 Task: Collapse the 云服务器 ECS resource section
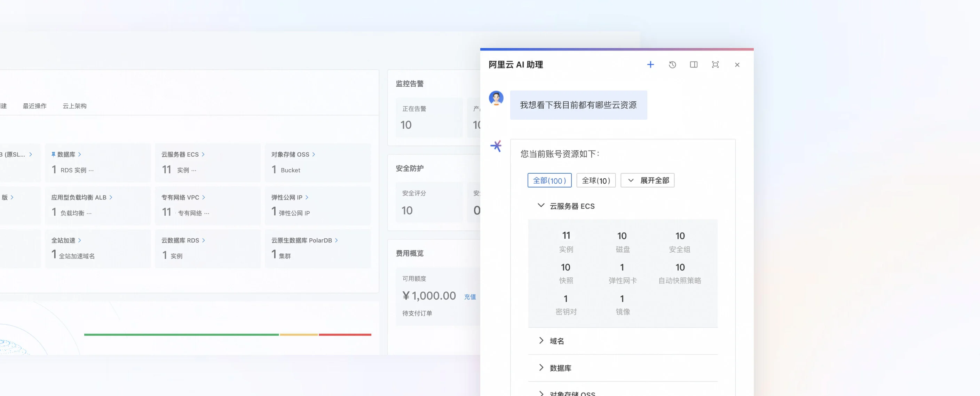click(x=542, y=206)
